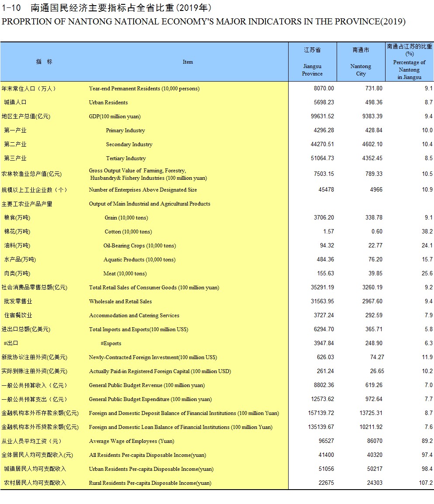The width and height of the screenshot is (434, 504).
Task: Select Jiangsu retail sales value 35291.19
Action: tap(322, 288)
